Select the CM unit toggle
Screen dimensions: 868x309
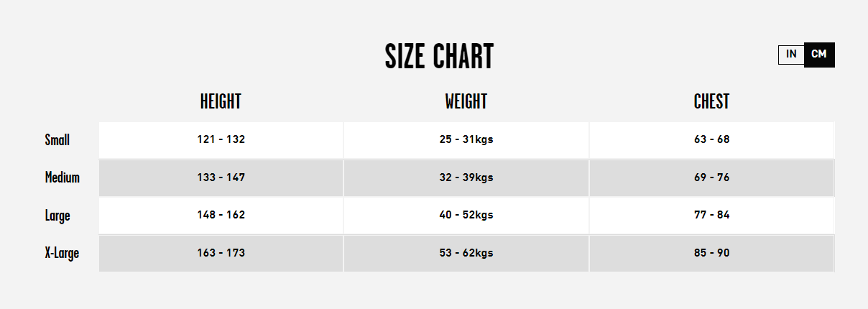coord(819,55)
